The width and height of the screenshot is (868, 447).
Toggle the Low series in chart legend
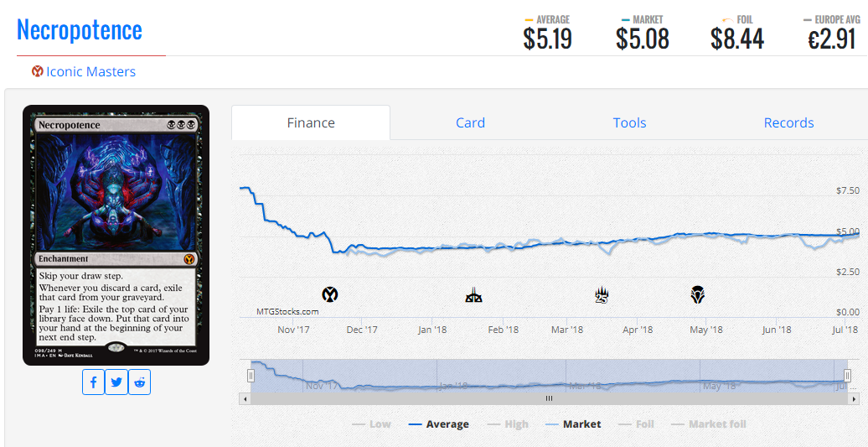click(x=371, y=424)
